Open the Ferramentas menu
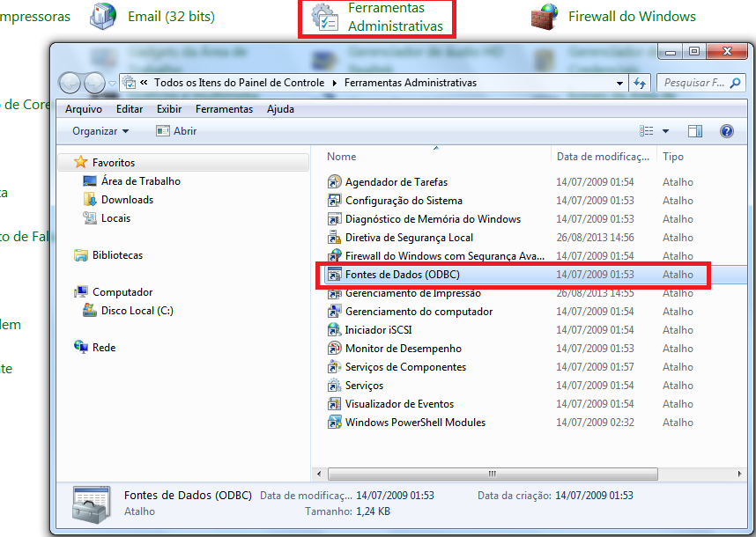The height and width of the screenshot is (537, 756). click(x=224, y=109)
